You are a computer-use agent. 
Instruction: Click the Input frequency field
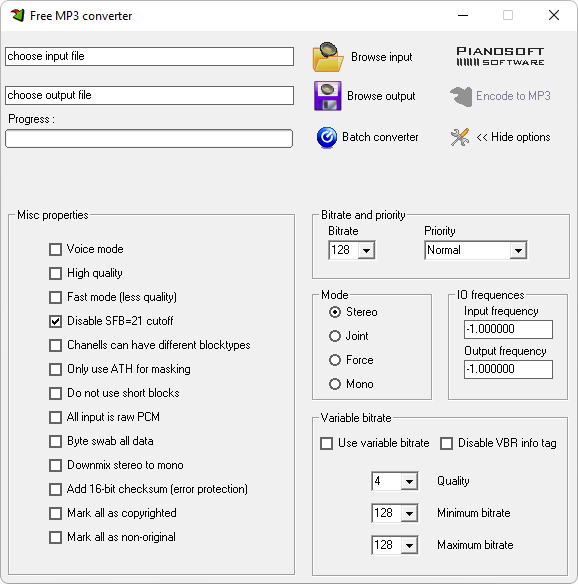pyautogui.click(x=508, y=329)
